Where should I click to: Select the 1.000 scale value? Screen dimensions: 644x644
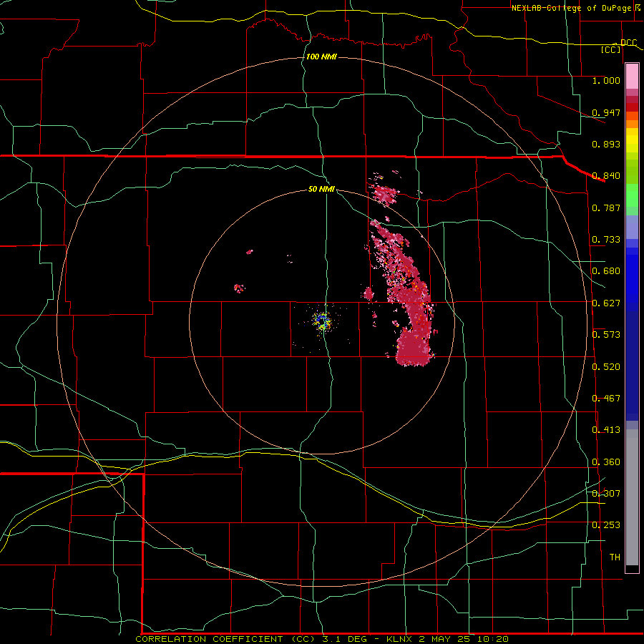[606, 80]
